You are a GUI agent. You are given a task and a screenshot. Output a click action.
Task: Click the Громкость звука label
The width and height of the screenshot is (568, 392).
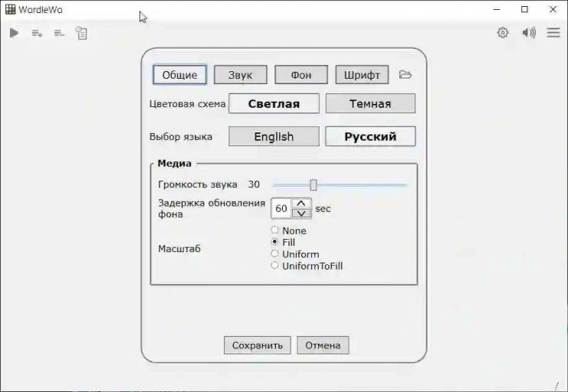click(198, 185)
